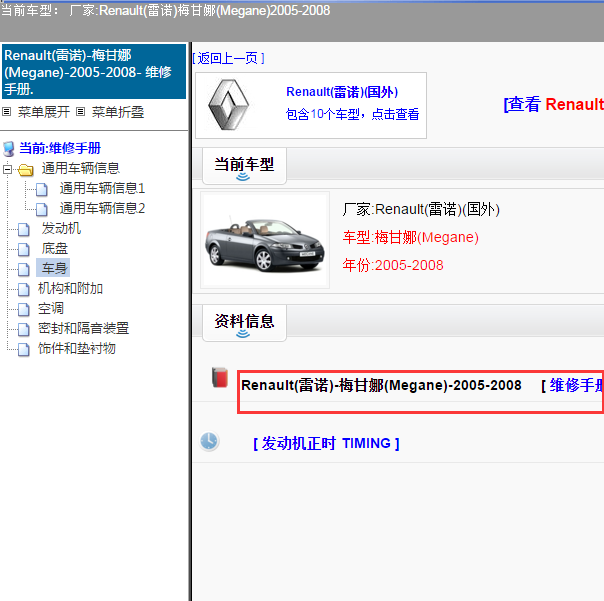The height and width of the screenshot is (601, 604).
Task: Open 通用车辆信息1 in the tree
Action: (x=102, y=188)
